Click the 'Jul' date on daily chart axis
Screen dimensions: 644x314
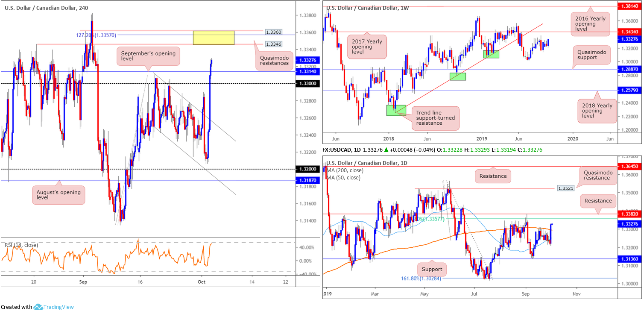474,294
